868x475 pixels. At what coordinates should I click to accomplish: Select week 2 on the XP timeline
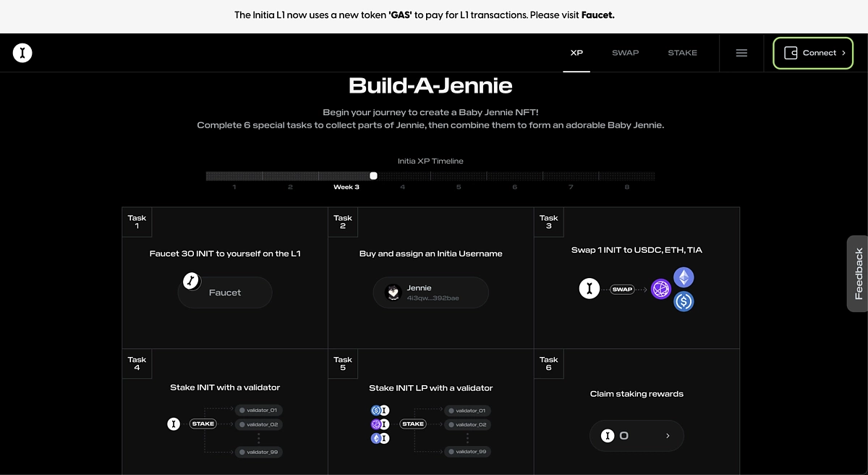(290, 187)
